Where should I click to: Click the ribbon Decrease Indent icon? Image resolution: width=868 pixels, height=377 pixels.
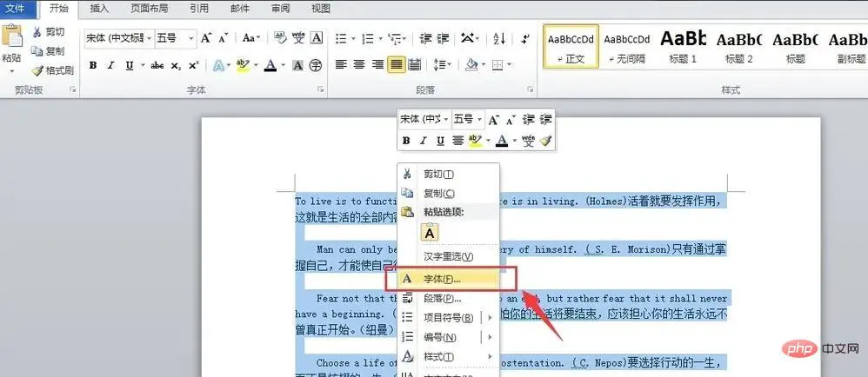click(425, 38)
